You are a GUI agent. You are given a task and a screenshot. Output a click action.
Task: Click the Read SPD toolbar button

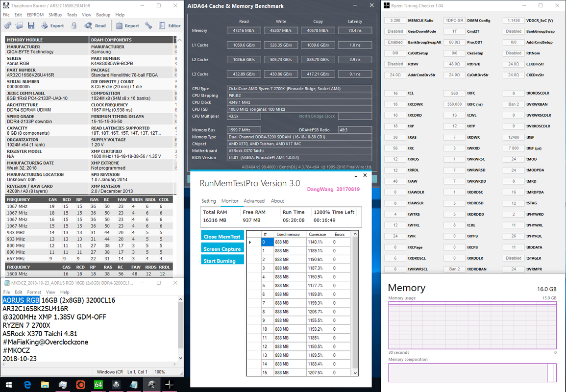click(x=95, y=25)
